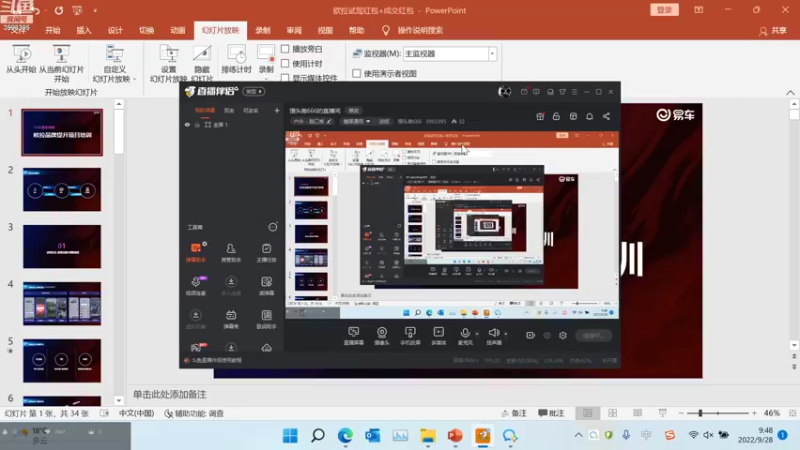Open the Home (开始) ribbon tab
Screen dimensions: 800x450
click(x=53, y=30)
